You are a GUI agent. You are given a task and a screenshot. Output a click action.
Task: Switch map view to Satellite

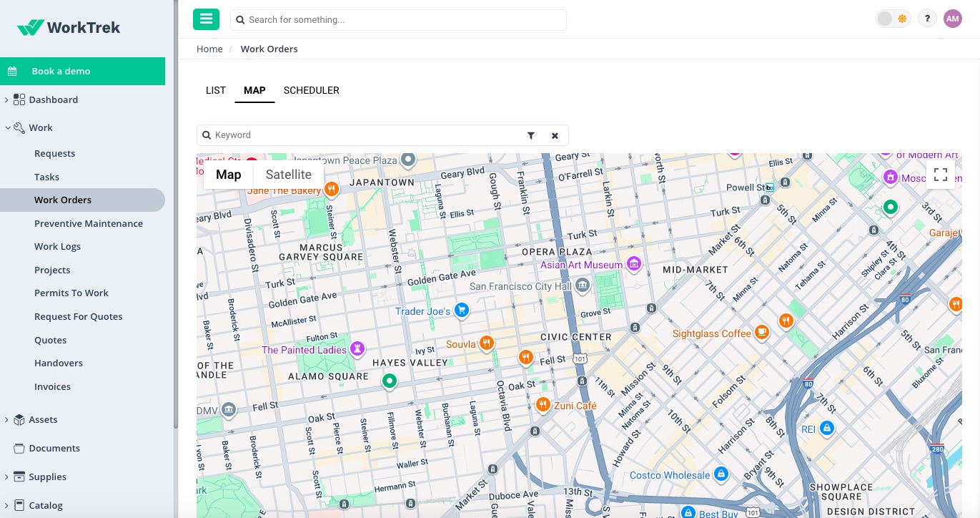[289, 174]
